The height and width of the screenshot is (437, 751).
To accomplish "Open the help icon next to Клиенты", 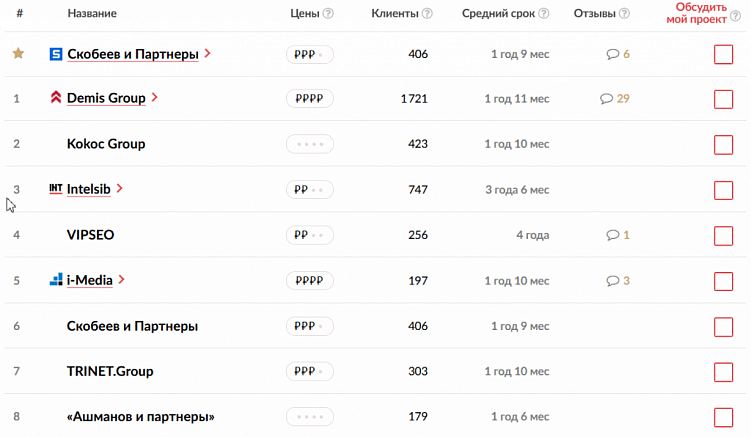I will click(428, 14).
